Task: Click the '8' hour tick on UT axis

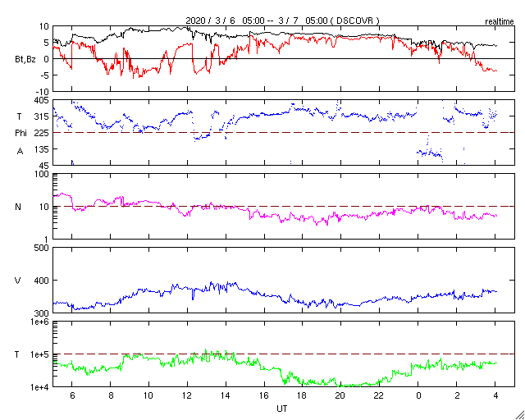Action: (x=110, y=396)
